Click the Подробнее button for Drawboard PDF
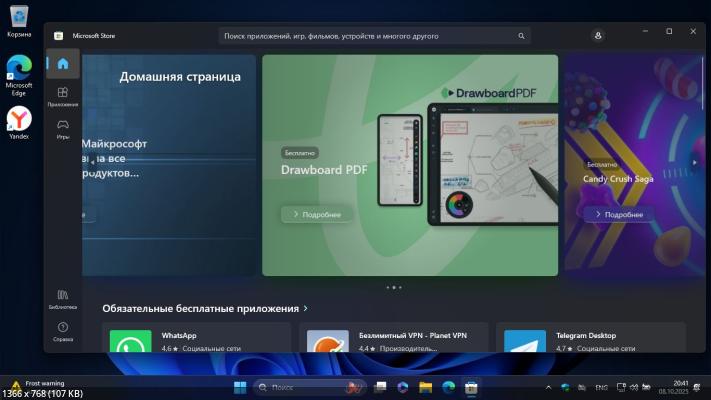Viewport: 711px width, 400px height. [316, 214]
